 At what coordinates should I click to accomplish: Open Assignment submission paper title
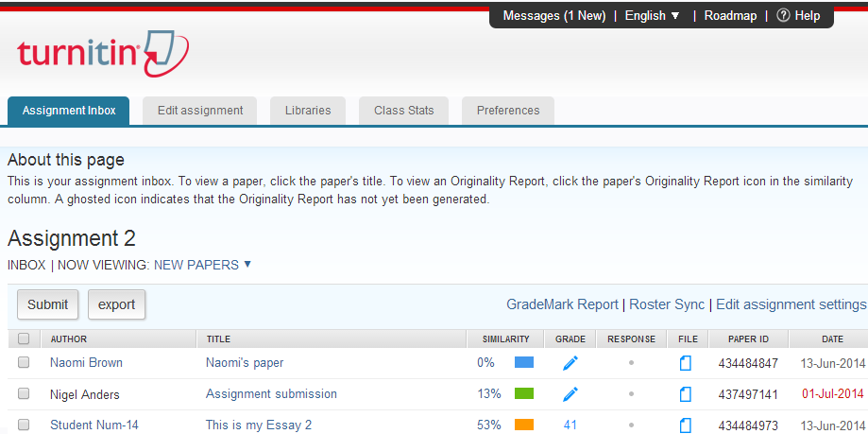[271, 394]
